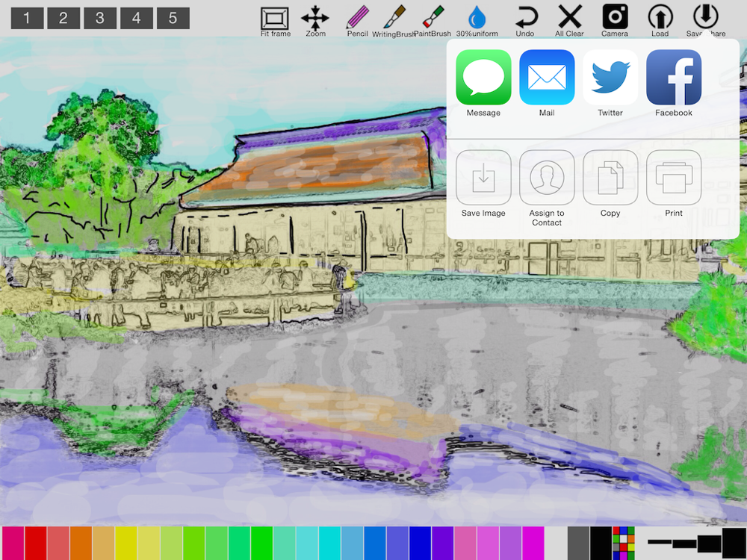Pick the orange color swatch
The height and width of the screenshot is (560, 747).
81,543
